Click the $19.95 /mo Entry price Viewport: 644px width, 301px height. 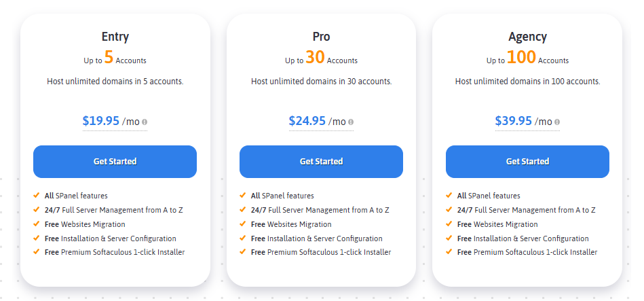(111, 122)
